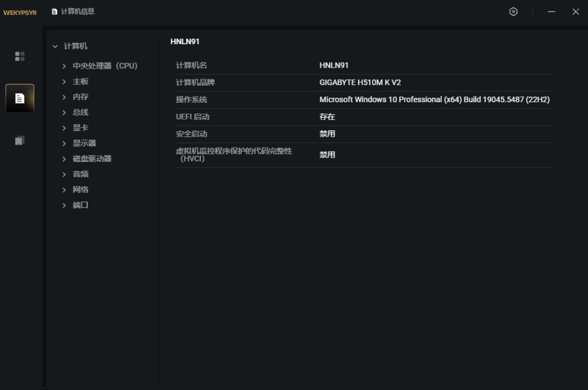Minimize the application window
Viewport: 588px width, 390px height.
551,11
